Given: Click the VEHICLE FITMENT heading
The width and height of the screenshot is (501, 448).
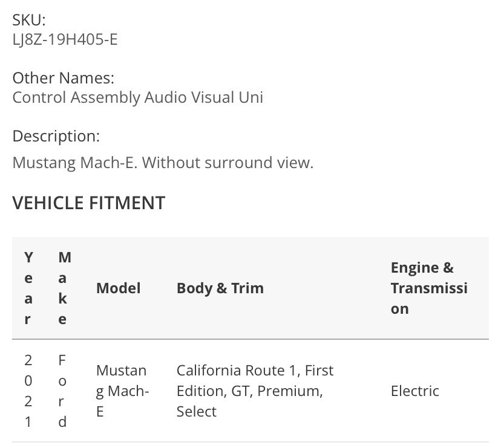Looking at the screenshot, I should click(88, 203).
